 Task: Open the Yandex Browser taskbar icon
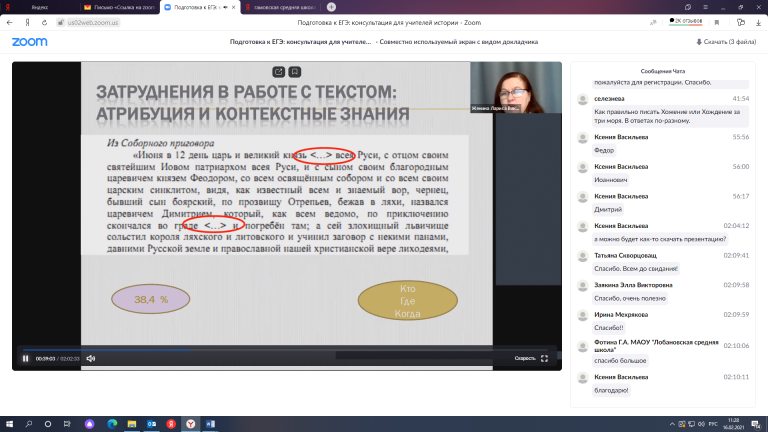pos(191,424)
